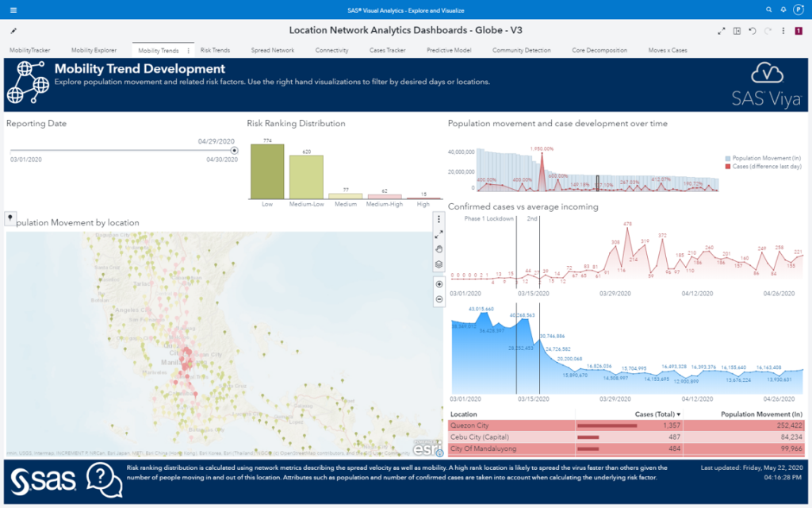Toggle the map pin control on the map edge
This screenshot has width=812, height=508.
10,217
